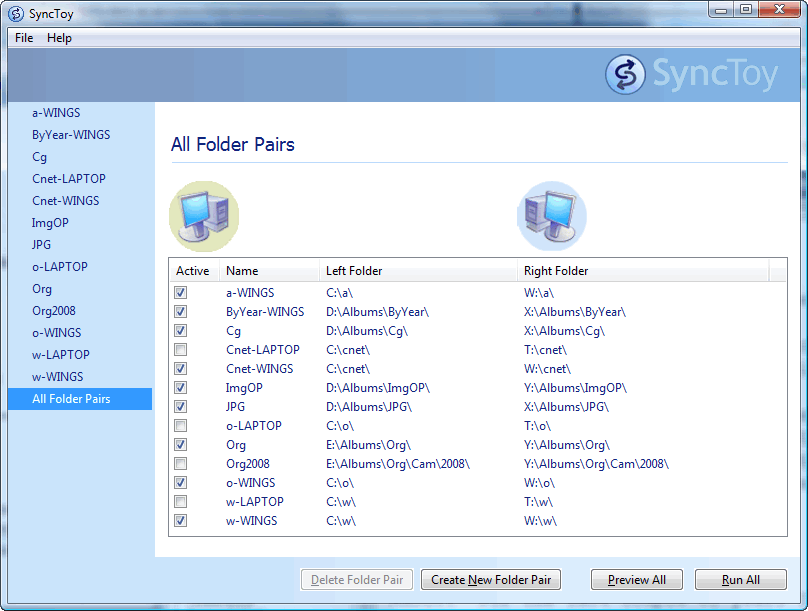Click right folder path Y:\Albums\Org\Cam\2008\
Viewport: 808px width, 611px height.
click(x=596, y=464)
